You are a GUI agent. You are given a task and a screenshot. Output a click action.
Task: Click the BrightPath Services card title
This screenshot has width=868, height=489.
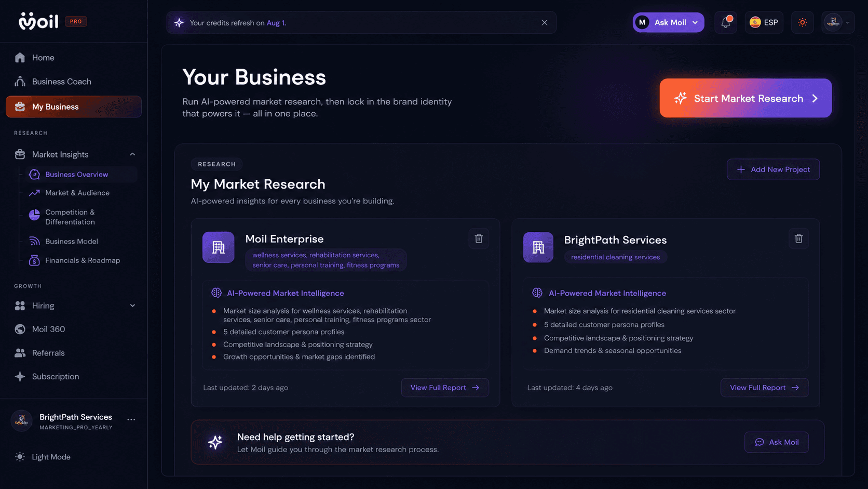pos(615,240)
